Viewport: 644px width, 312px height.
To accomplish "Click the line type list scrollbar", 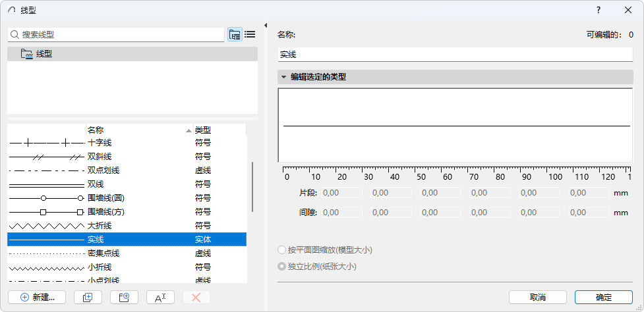I will point(252,186).
